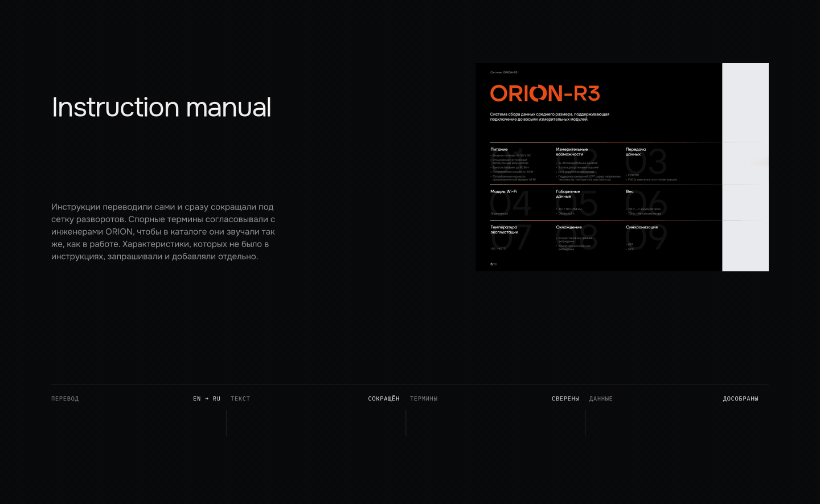Click the 'Instruction manual' heading
The height and width of the screenshot is (504, 820).
pyautogui.click(x=162, y=107)
